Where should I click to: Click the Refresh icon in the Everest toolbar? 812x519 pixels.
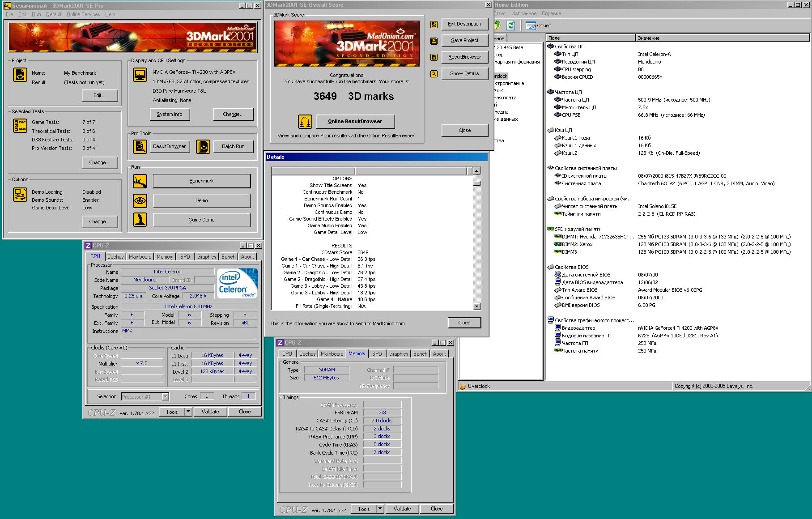click(511, 26)
